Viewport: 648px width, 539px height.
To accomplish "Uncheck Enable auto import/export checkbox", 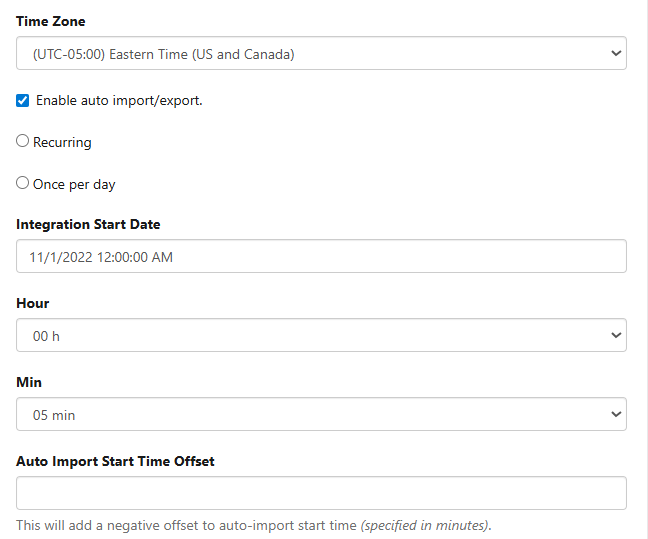I will click(x=23, y=100).
